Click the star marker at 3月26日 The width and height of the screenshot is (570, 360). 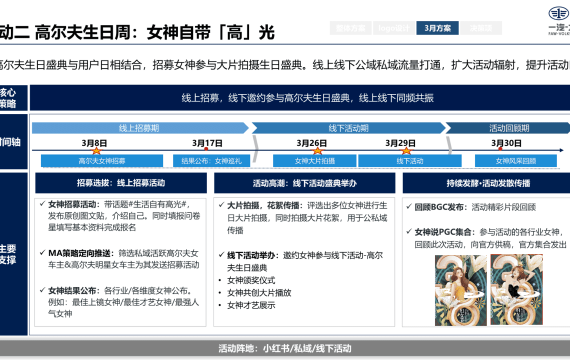(x=317, y=150)
